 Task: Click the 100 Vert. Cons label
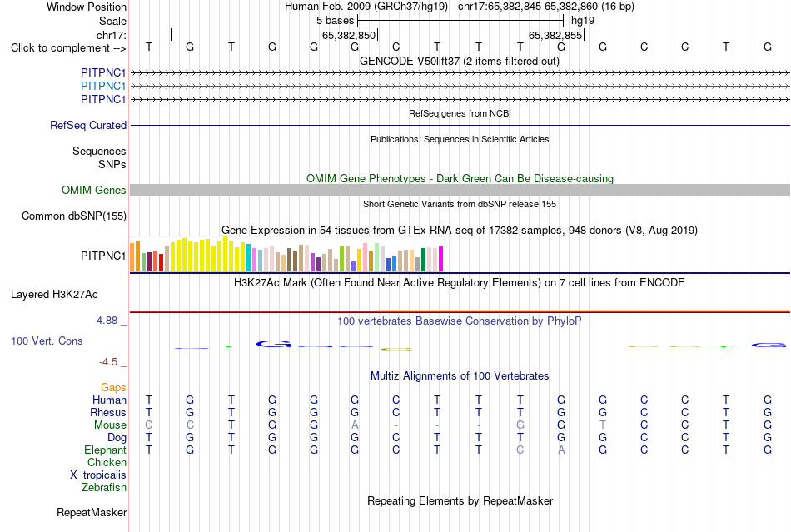pyautogui.click(x=47, y=341)
